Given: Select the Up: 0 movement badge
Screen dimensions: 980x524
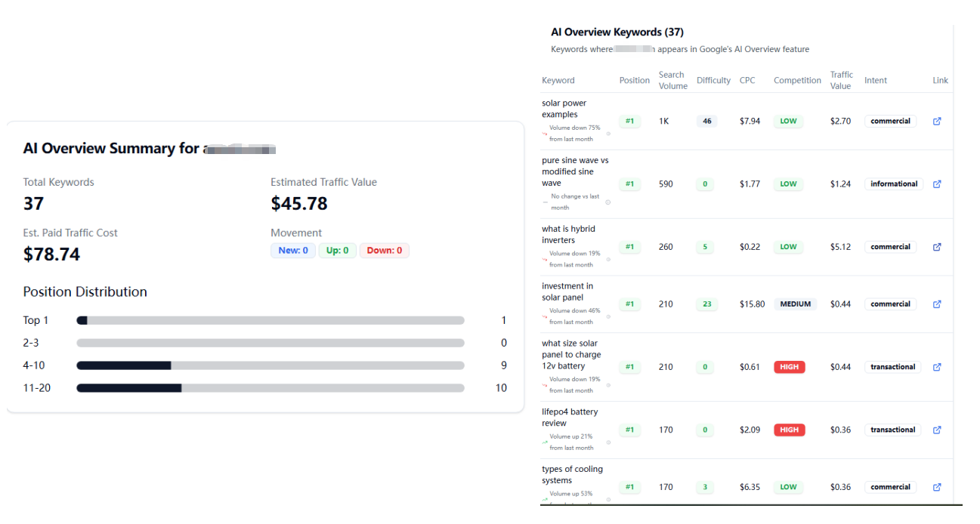Looking at the screenshot, I should click(337, 251).
